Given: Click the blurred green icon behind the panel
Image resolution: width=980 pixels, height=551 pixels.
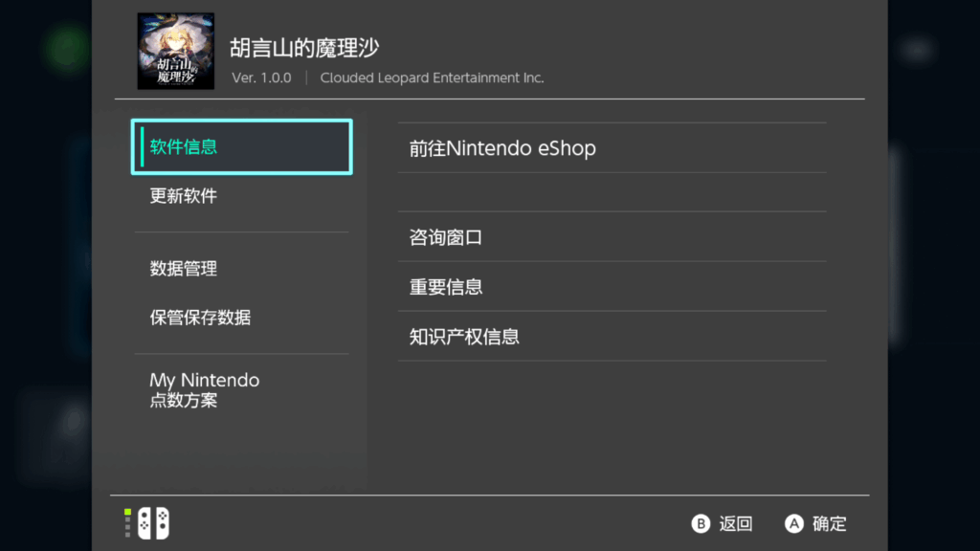Looking at the screenshot, I should pyautogui.click(x=68, y=48).
